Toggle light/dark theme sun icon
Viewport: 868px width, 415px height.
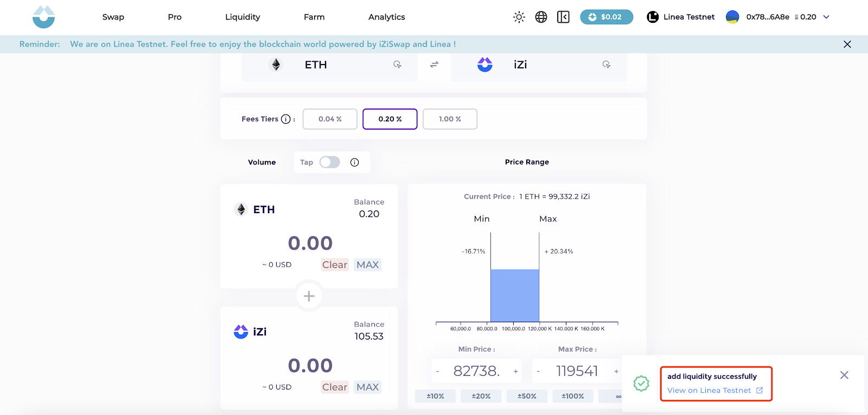(x=519, y=17)
